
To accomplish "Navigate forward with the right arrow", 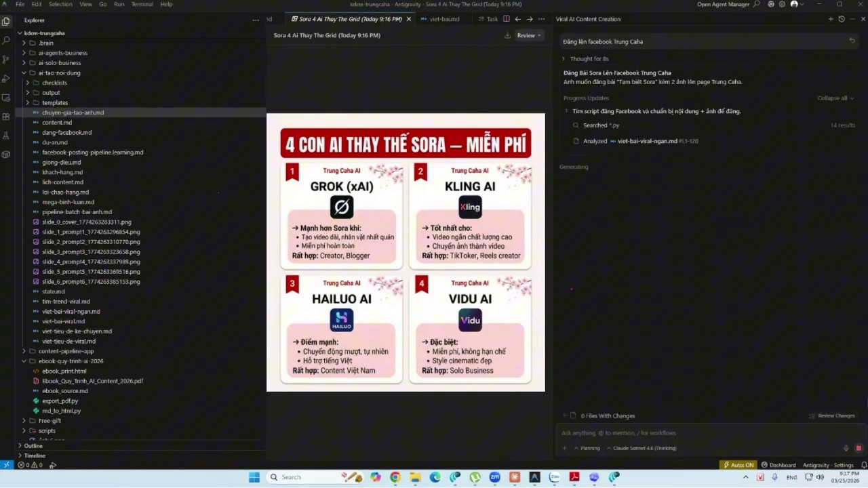I will (x=530, y=19).
